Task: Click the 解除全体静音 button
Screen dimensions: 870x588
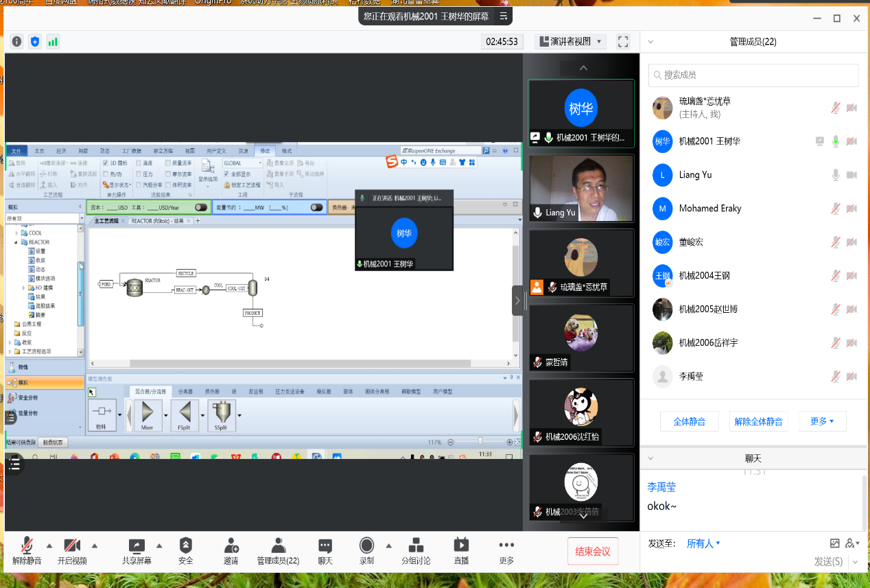Action: point(758,421)
